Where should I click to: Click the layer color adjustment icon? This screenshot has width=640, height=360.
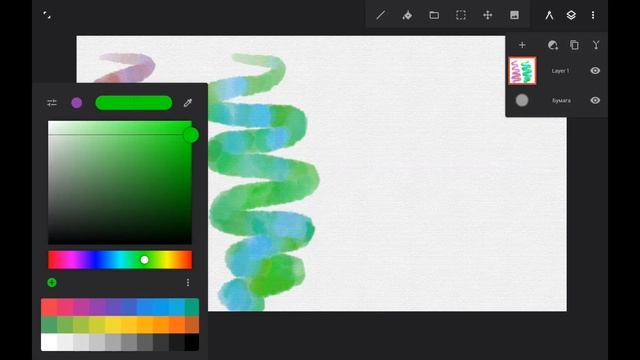(x=553, y=45)
